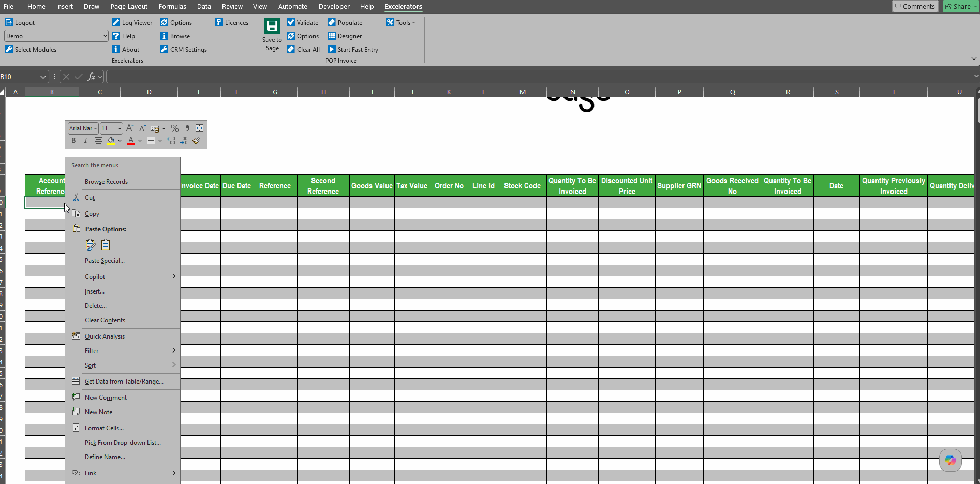The image size is (980, 484).
Task: Apply yellow fill color swatch
Action: click(111, 141)
